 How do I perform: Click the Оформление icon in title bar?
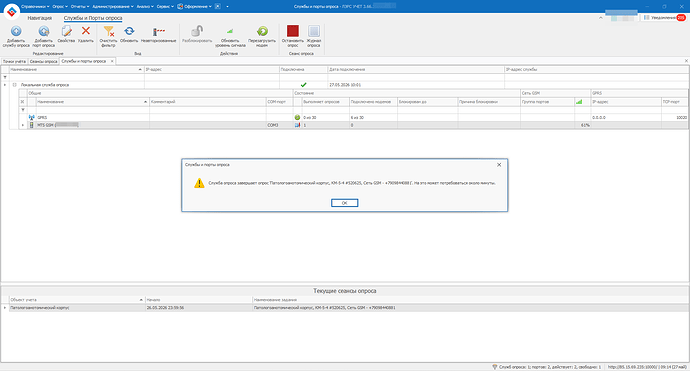pos(180,6)
